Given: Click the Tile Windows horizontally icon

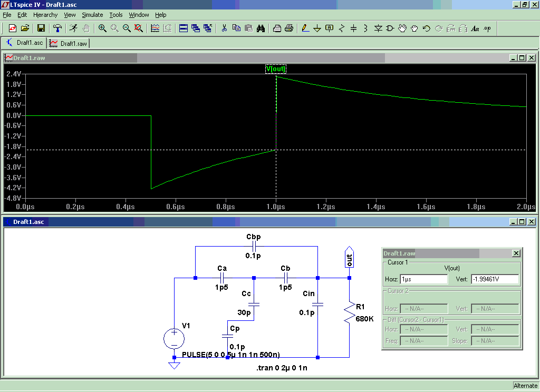Looking at the screenshot, I should pyautogui.click(x=183, y=28).
